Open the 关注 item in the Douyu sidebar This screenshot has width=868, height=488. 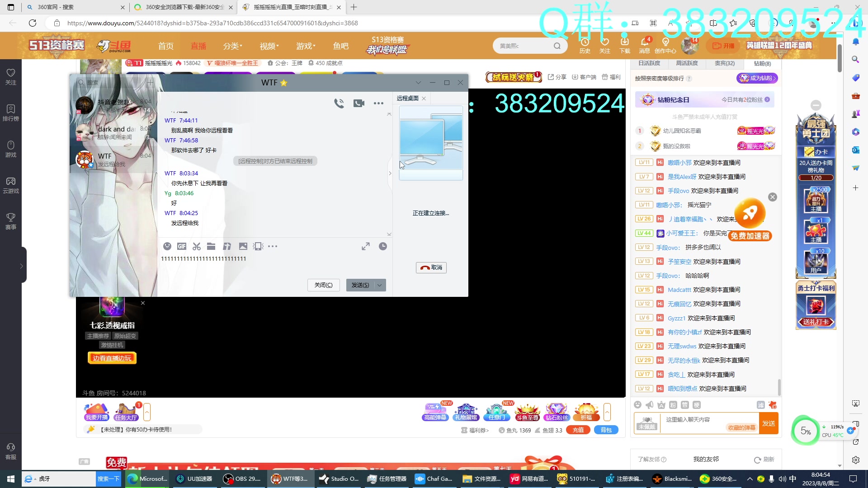click(x=11, y=77)
